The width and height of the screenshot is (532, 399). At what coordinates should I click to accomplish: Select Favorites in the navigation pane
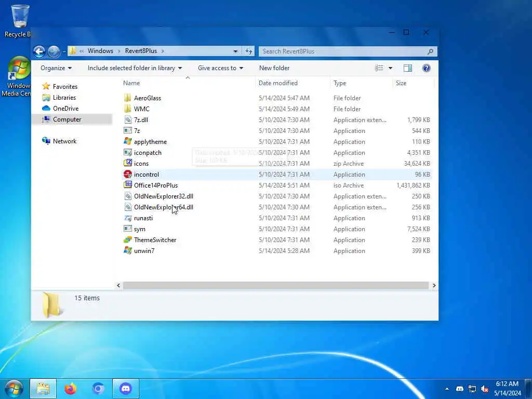pyautogui.click(x=65, y=87)
